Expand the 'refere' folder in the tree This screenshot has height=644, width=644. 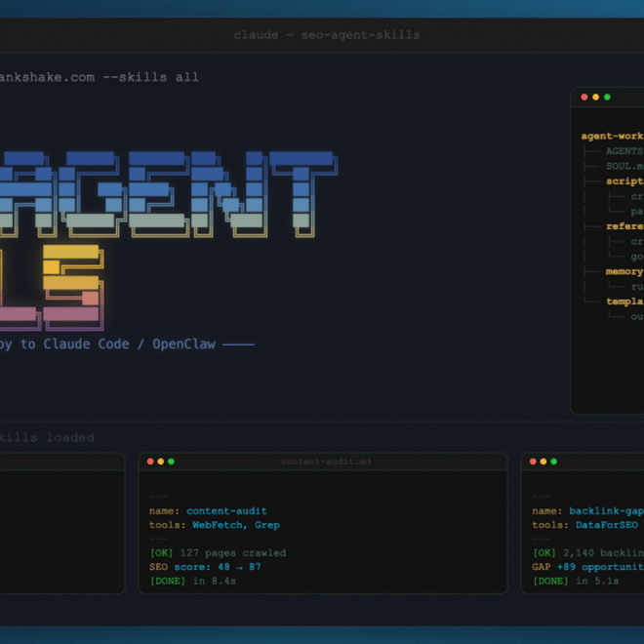tap(624, 226)
